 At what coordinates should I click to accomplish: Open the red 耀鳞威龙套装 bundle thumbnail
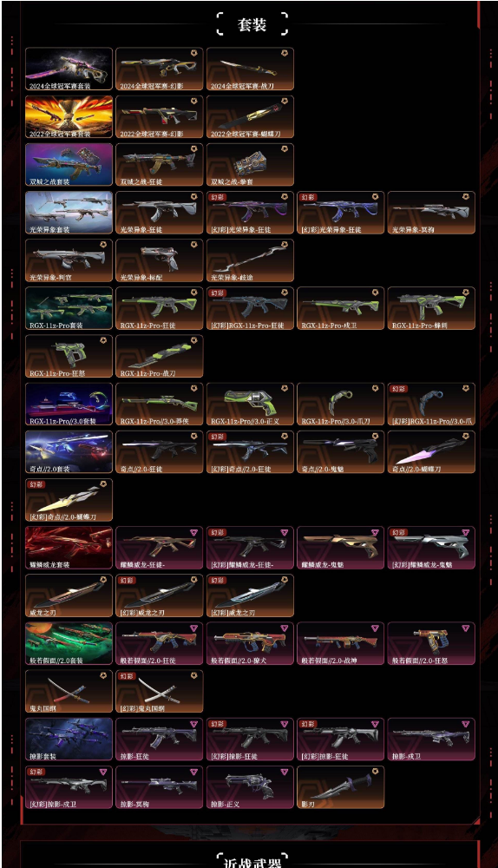click(x=69, y=548)
